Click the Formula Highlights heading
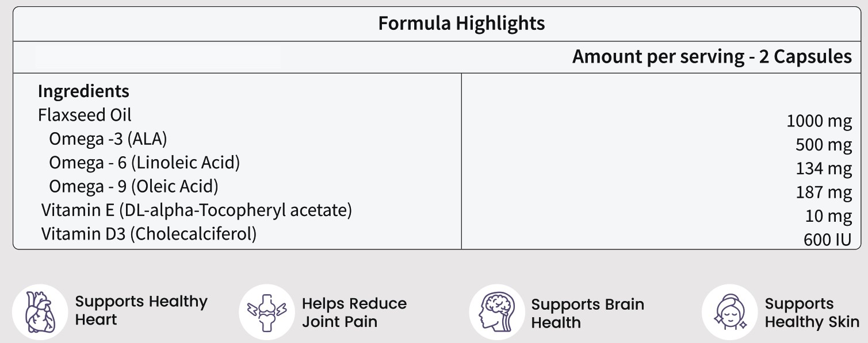The width and height of the screenshot is (868, 343). click(x=461, y=24)
